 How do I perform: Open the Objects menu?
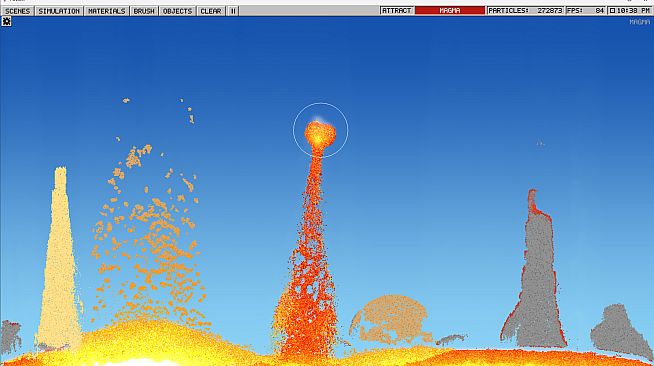(177, 11)
